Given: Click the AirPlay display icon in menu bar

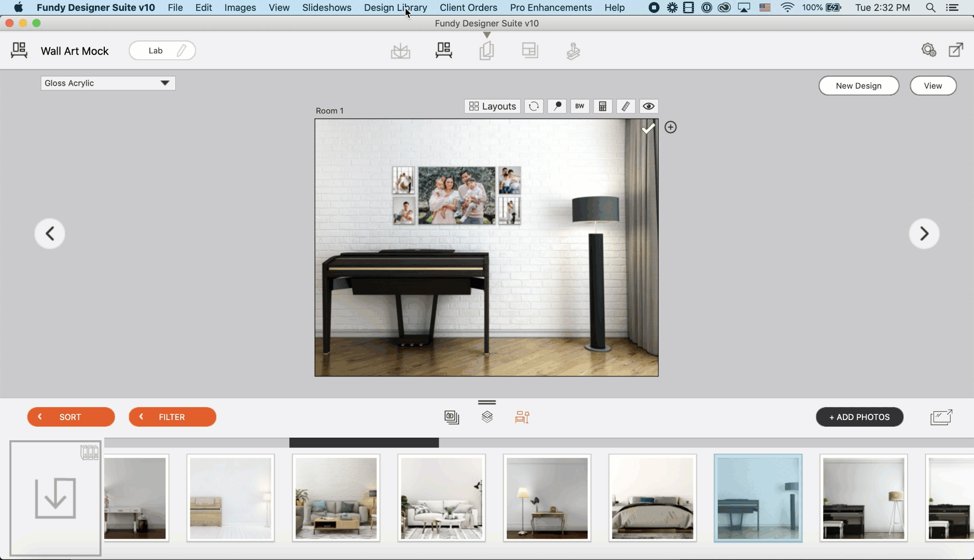Looking at the screenshot, I should click(x=744, y=8).
